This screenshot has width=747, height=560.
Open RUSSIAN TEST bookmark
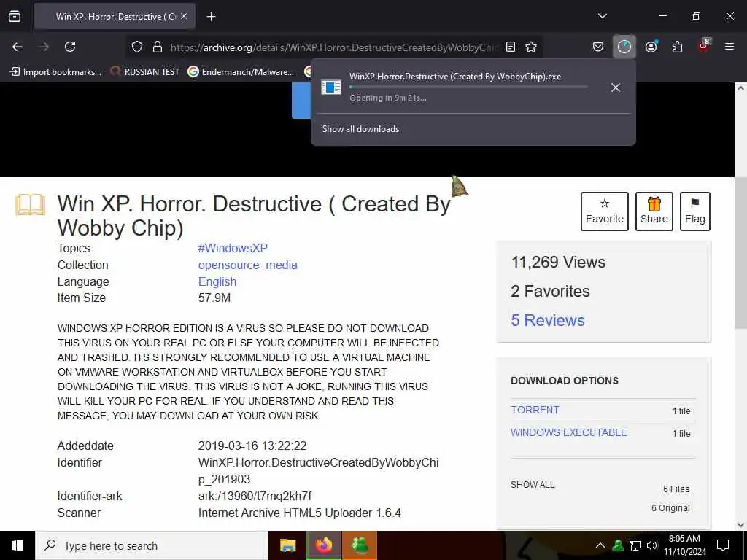145,72
